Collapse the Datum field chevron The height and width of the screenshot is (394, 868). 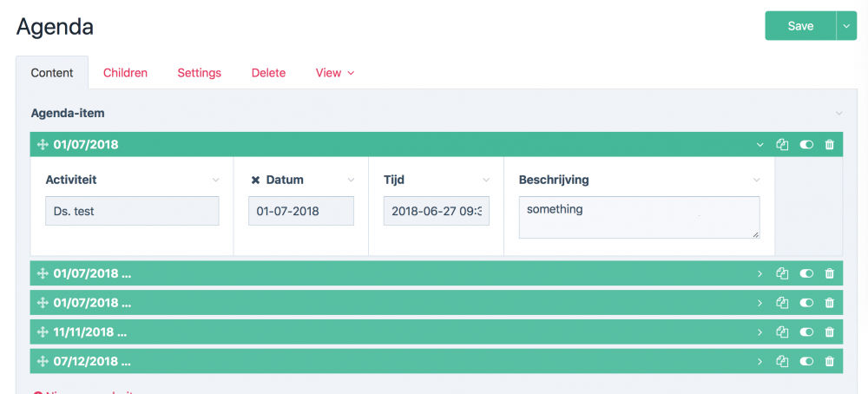click(351, 180)
